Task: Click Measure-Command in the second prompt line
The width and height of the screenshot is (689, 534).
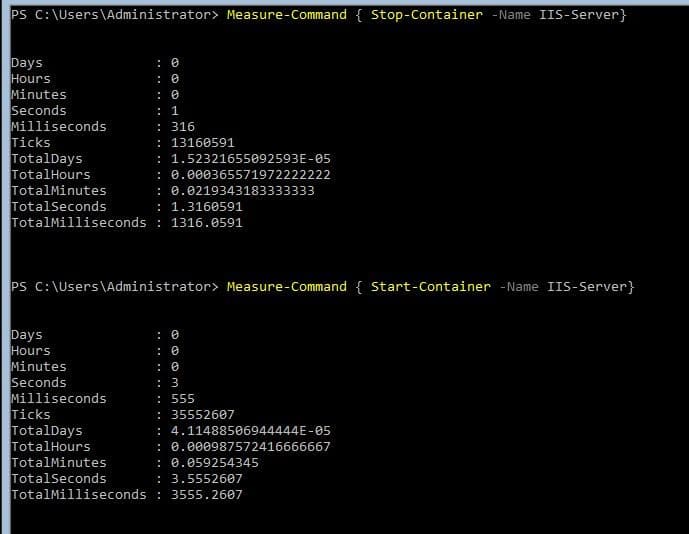Action: [x=286, y=287]
